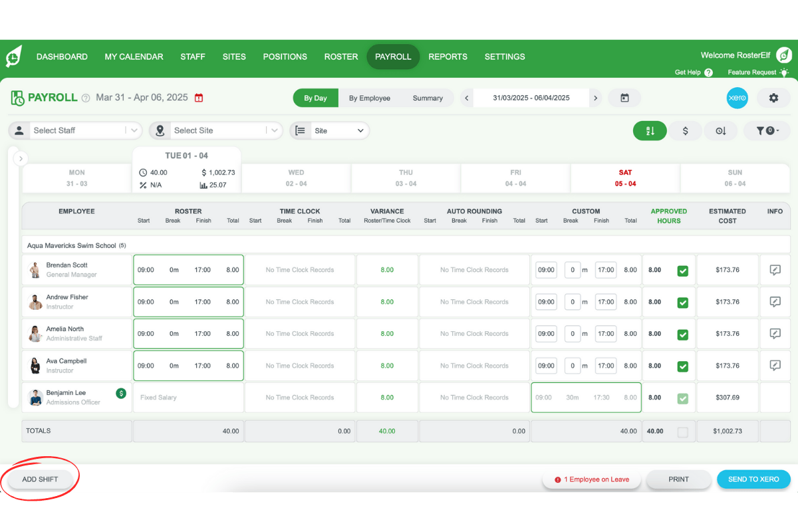
Task: Click the red calendar icon beside date range
Action: pos(199,97)
